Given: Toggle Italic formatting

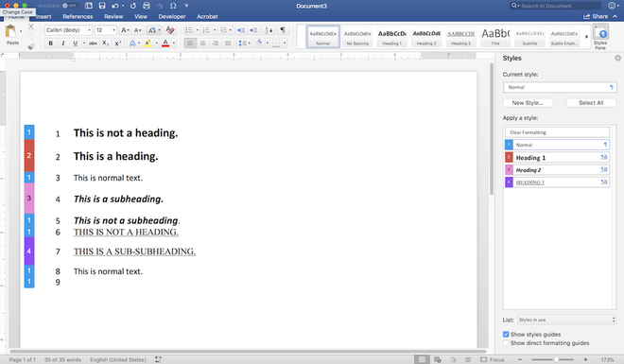Looking at the screenshot, I should (63, 43).
